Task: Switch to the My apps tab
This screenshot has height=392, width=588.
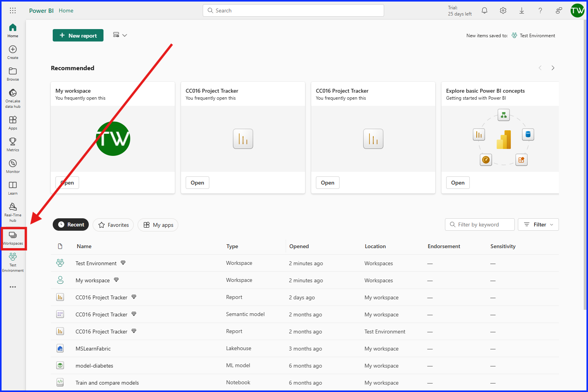Action: coord(158,224)
